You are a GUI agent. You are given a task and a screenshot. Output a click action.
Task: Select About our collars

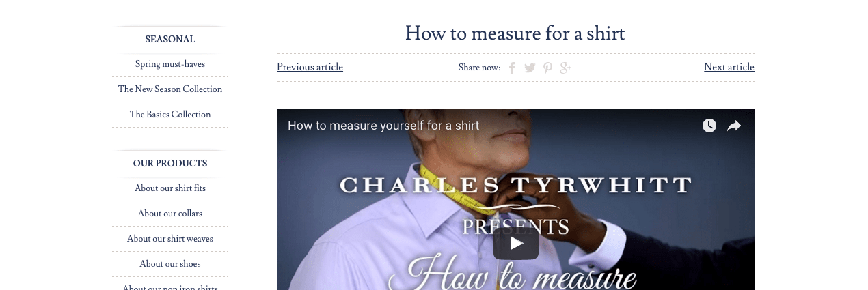(170, 214)
